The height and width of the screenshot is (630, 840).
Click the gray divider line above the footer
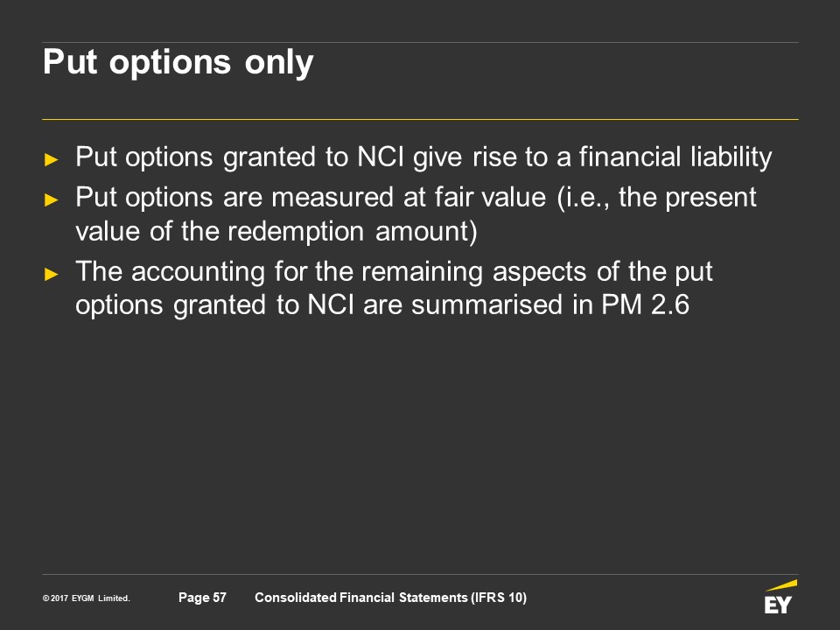[420, 574]
